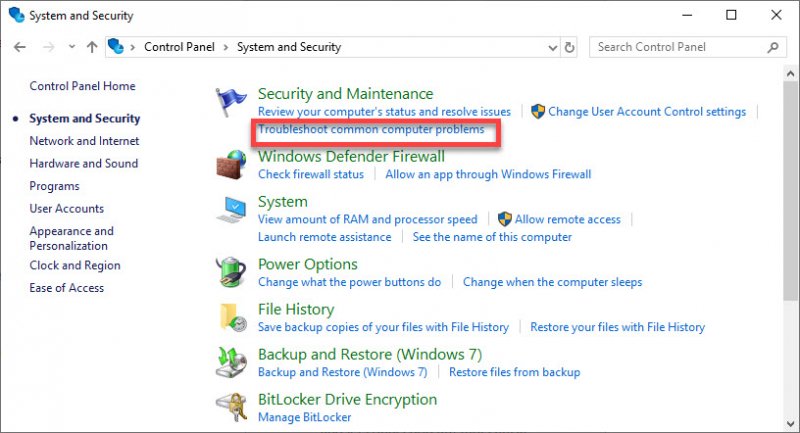The width and height of the screenshot is (800, 433).
Task: Go to Control Panel Home
Action: pos(82,86)
